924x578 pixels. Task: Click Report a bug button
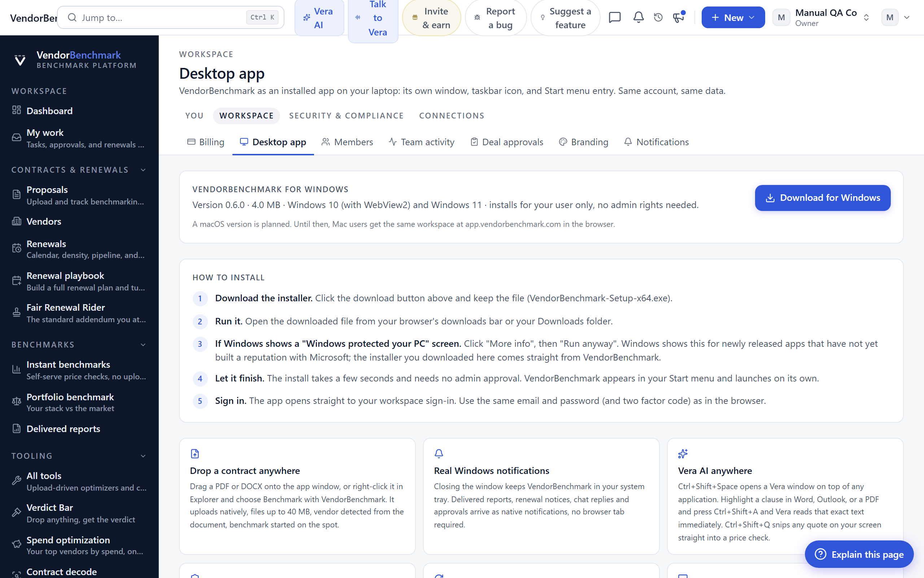click(496, 18)
